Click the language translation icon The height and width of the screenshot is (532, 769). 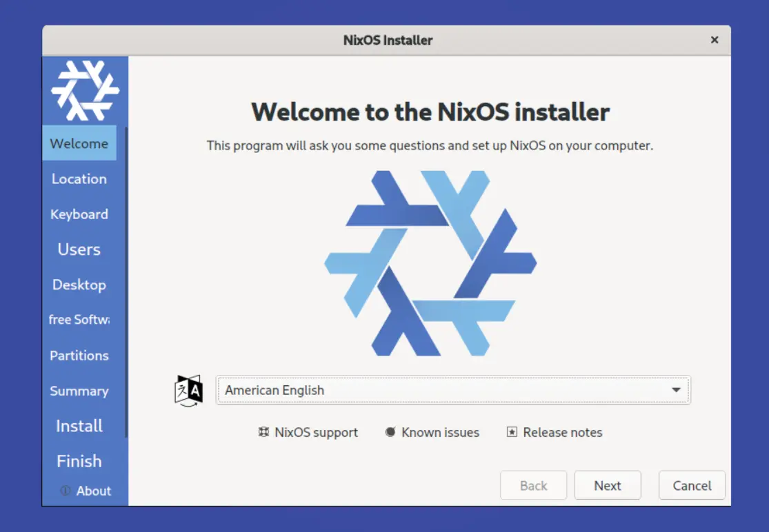188,391
